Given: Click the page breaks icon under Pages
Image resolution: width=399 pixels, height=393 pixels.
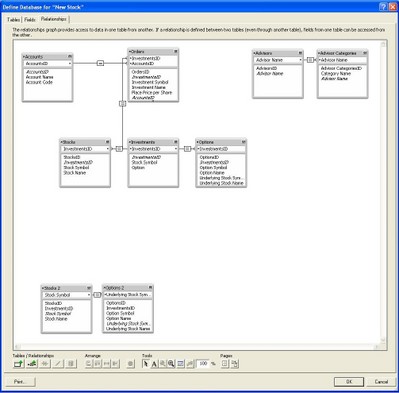Looking at the screenshot, I should [x=225, y=364].
